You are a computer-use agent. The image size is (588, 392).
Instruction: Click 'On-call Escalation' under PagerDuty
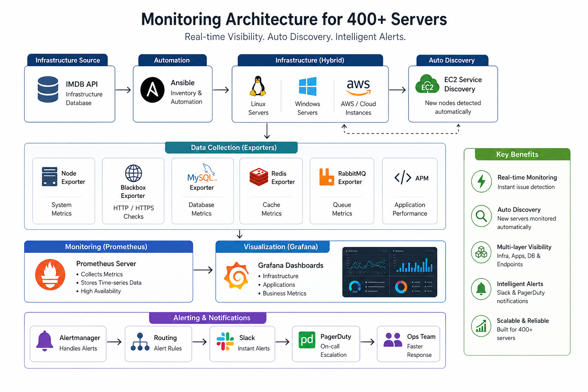pyautogui.click(x=333, y=351)
